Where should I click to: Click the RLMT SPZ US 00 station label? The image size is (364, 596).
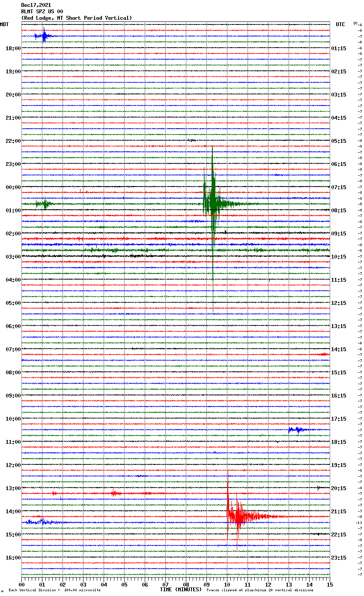(42, 12)
